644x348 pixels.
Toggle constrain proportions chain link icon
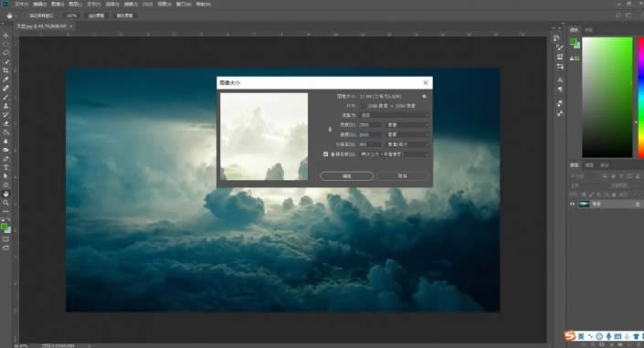tap(330, 130)
